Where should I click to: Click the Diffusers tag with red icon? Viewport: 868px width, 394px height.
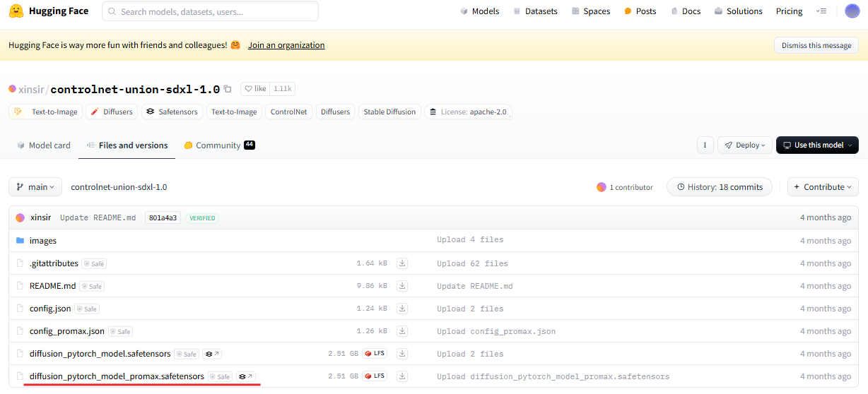[x=112, y=112]
